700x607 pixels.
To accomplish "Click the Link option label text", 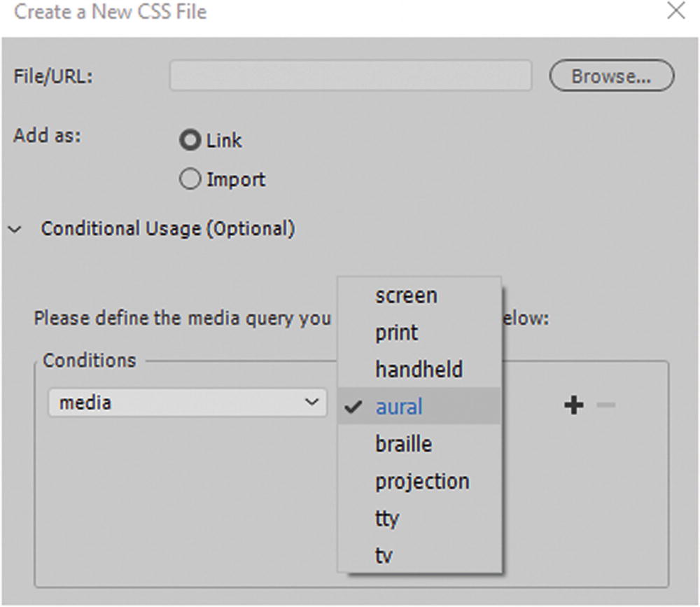I will 224,141.
